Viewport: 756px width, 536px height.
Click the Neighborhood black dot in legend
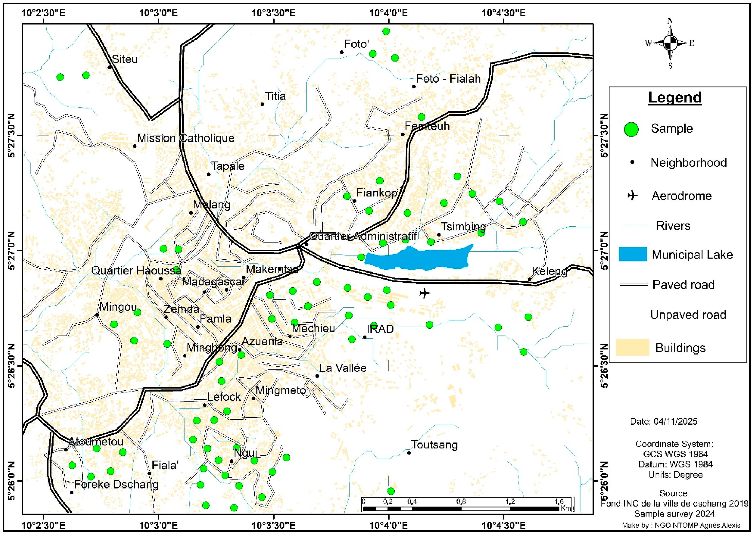click(x=633, y=162)
